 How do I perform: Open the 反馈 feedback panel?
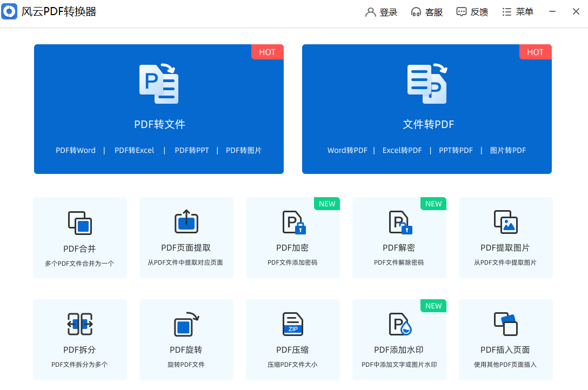(472, 11)
